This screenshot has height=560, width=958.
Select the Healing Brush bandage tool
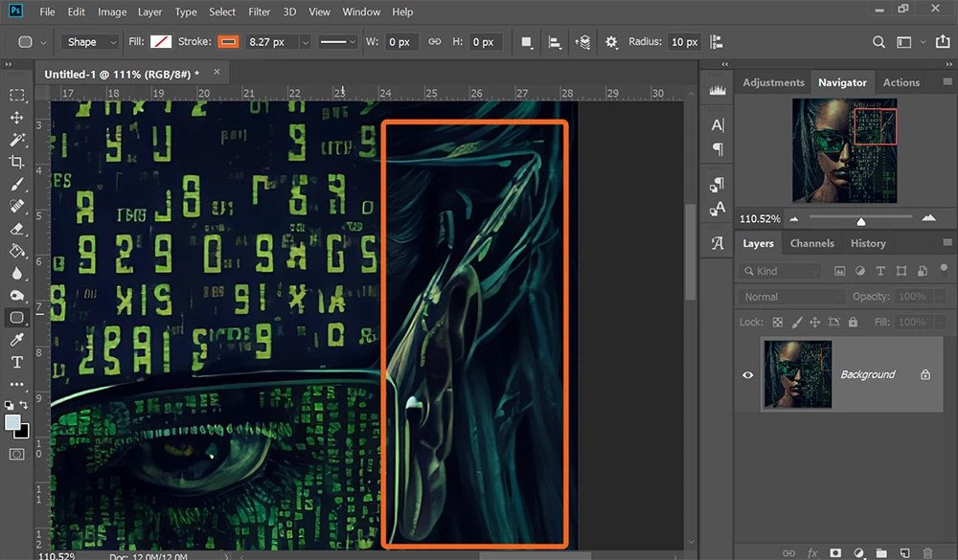click(17, 207)
